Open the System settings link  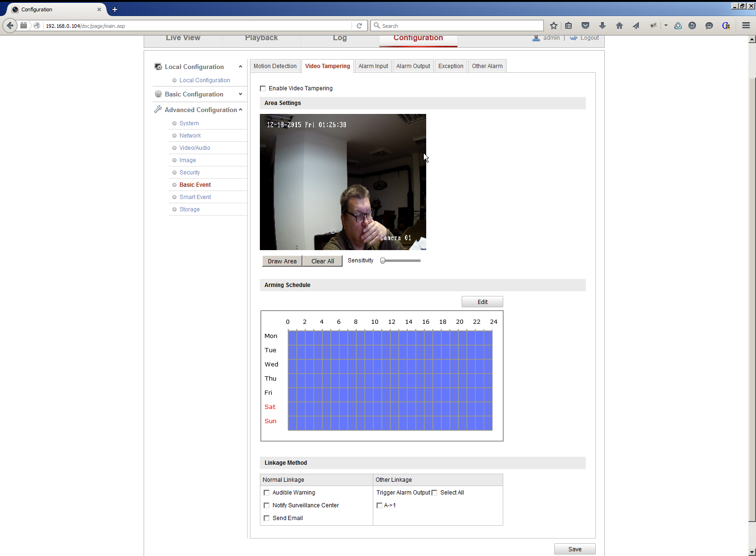[189, 123]
